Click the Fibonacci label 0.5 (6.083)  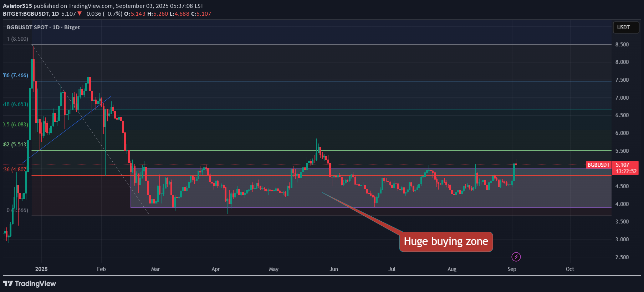[x=16, y=125]
